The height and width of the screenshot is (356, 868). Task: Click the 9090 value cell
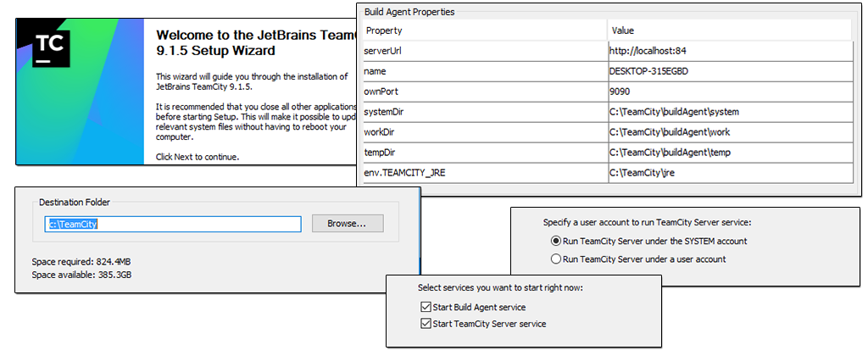point(730,92)
